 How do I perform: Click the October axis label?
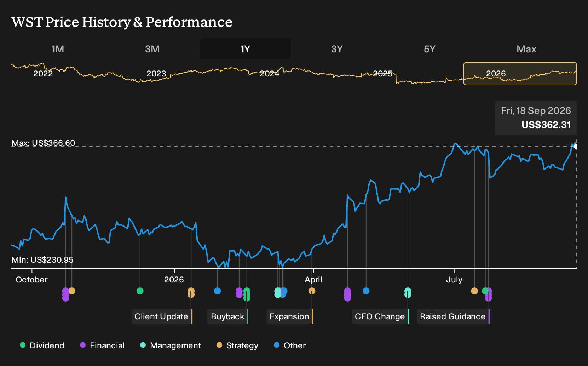(x=31, y=280)
